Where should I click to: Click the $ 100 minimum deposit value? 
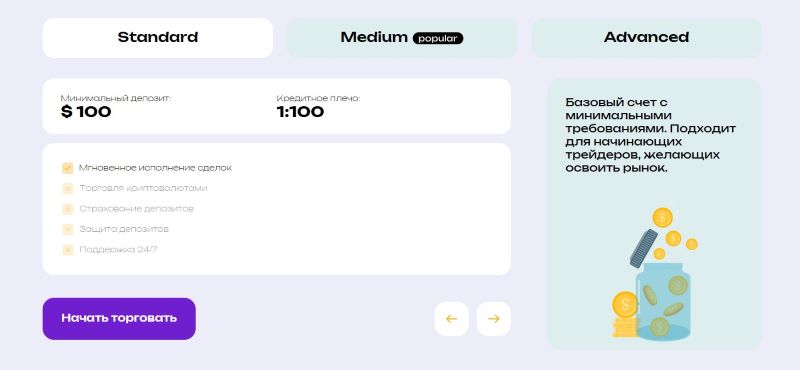click(86, 112)
